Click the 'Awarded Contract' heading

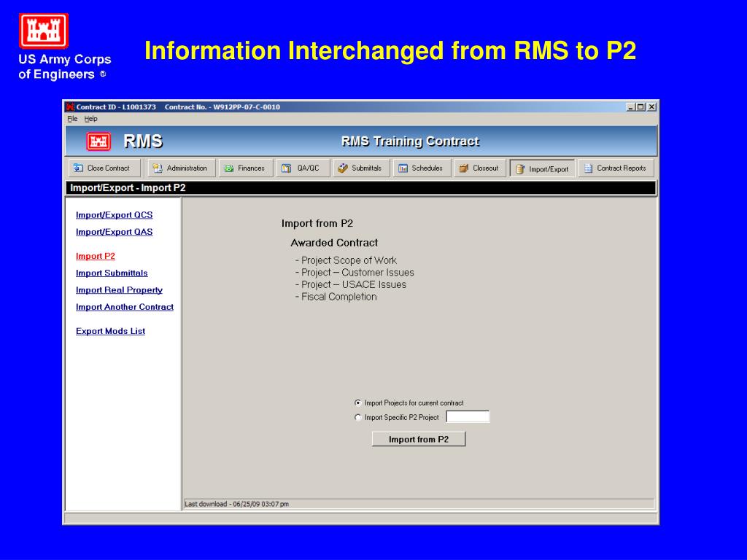tap(334, 243)
